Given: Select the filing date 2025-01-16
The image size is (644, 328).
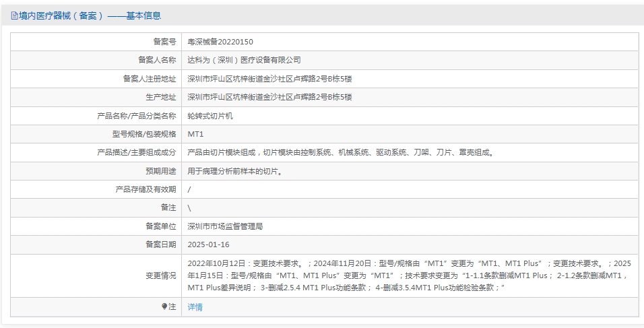Looking at the screenshot, I should click(209, 244).
